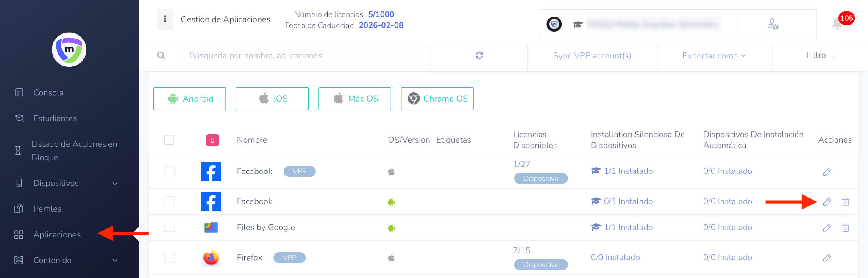This screenshot has height=278, width=868.
Task: Open the notifications bell with 105 badge
Action: [837, 24]
